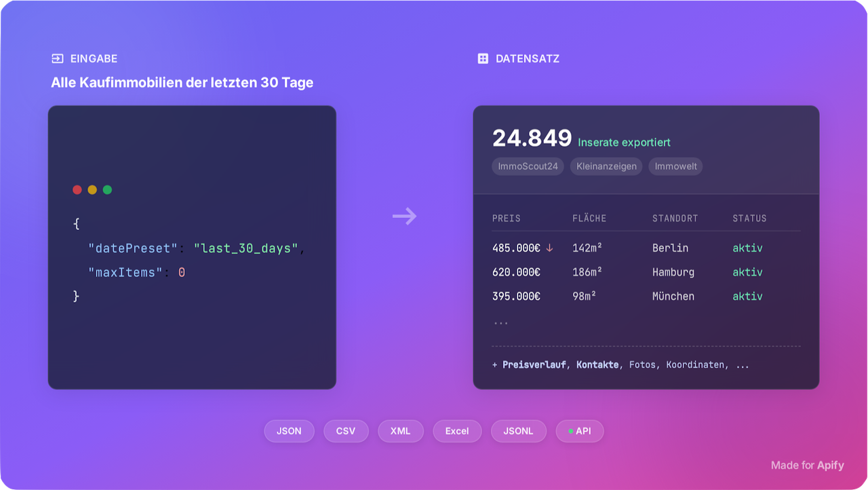Click the Kontakte field name
This screenshot has height=490, width=868.
(x=597, y=365)
